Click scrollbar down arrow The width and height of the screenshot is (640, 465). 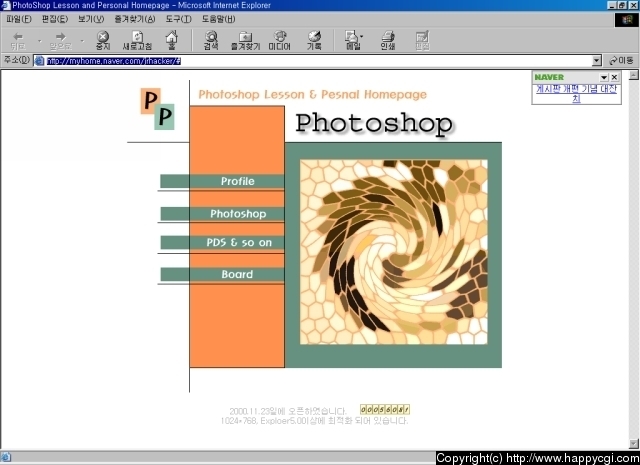(x=633, y=443)
